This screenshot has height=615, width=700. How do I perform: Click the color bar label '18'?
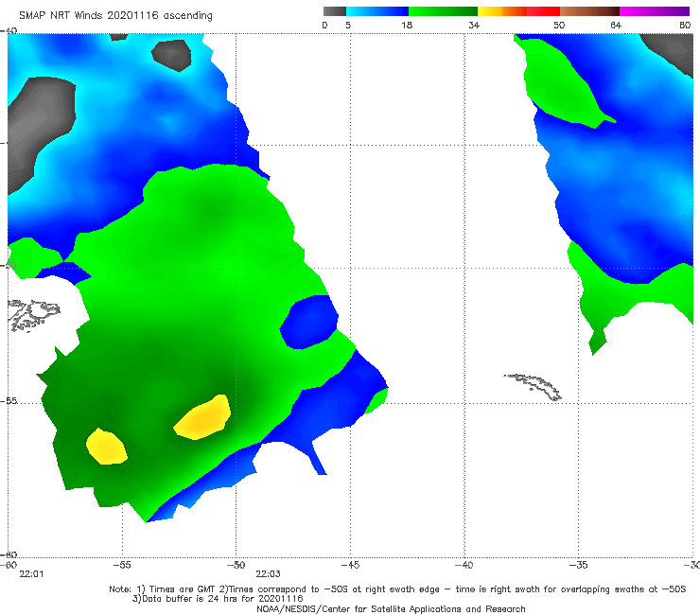(407, 25)
